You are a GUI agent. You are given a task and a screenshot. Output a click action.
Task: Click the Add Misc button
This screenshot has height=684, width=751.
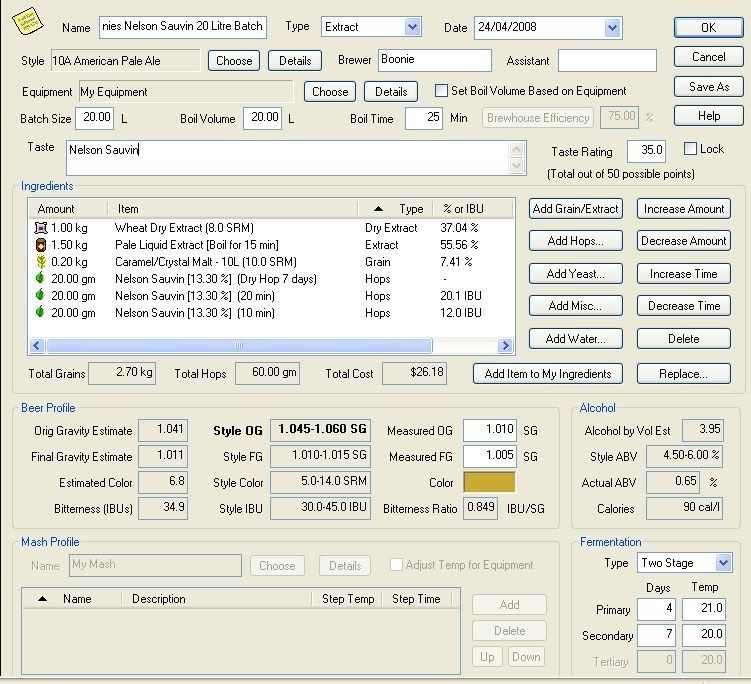576,306
